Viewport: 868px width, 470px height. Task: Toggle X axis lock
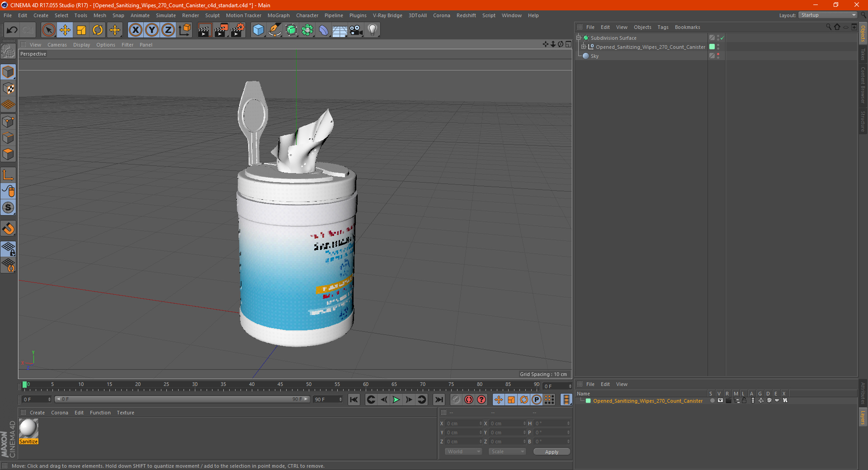click(x=135, y=30)
